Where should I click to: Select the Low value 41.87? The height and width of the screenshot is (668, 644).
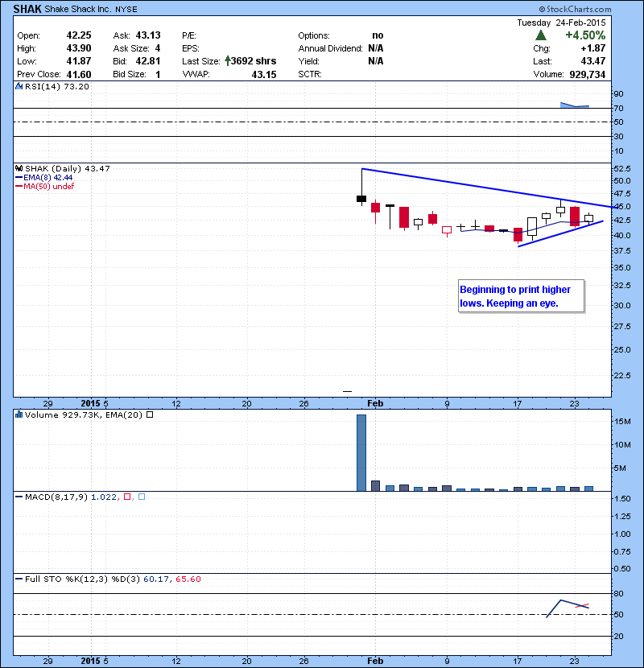pyautogui.click(x=79, y=61)
